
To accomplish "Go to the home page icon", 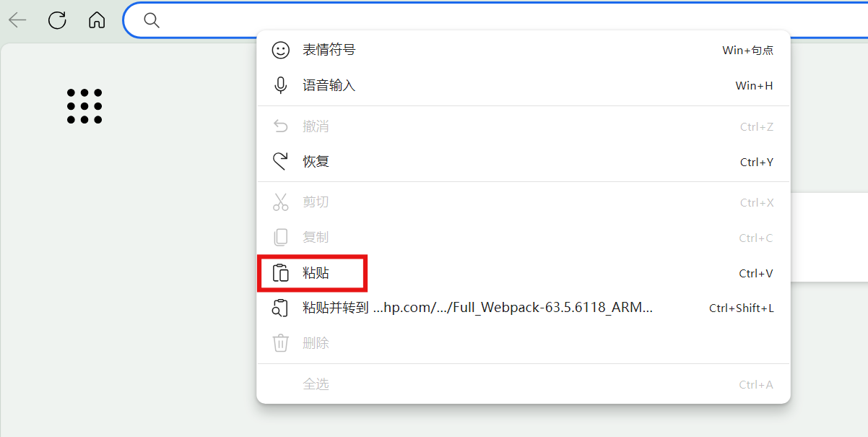I will point(97,20).
